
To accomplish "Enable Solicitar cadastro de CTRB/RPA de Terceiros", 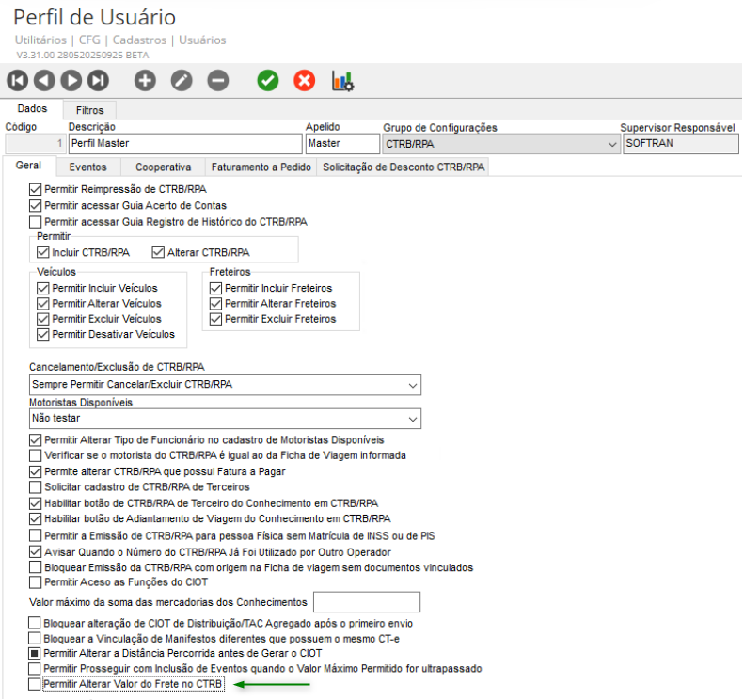I will click(35, 487).
